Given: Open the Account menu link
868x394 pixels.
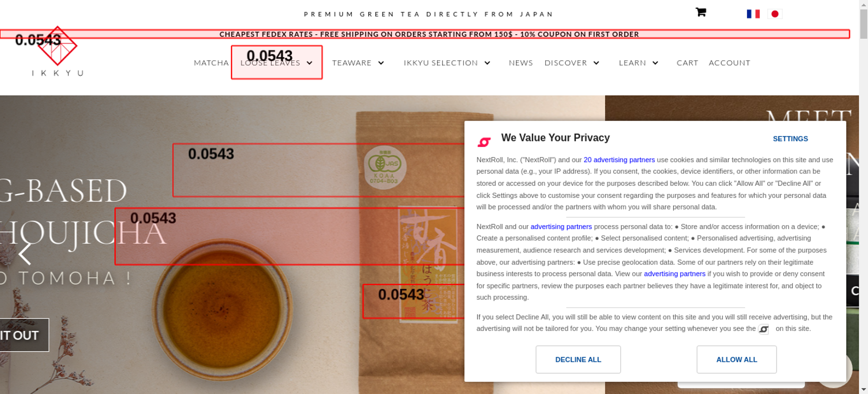Looking at the screenshot, I should [x=730, y=63].
